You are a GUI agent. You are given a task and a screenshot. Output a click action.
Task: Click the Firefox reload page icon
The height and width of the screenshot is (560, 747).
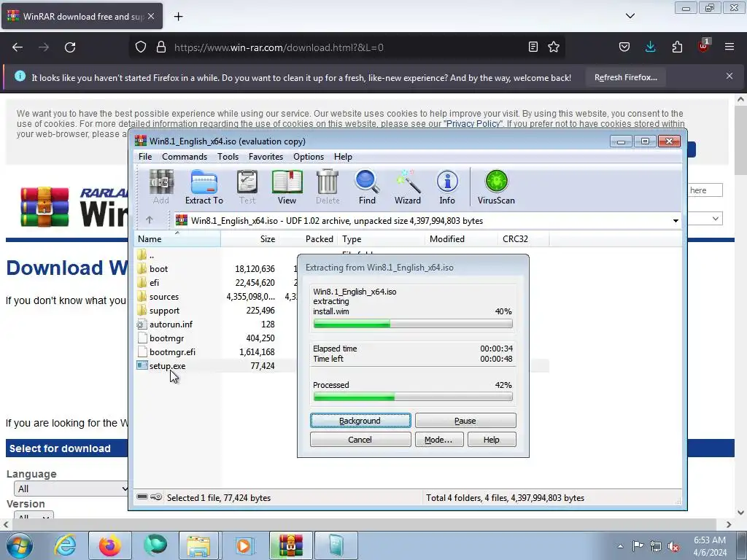70,47
